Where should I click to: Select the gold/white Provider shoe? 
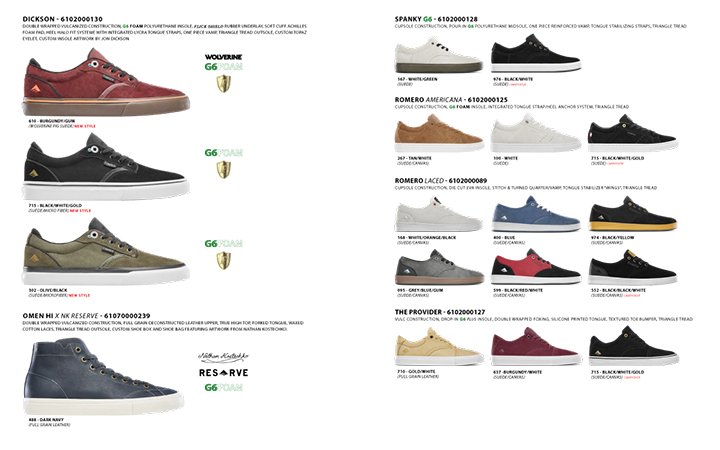click(439, 346)
